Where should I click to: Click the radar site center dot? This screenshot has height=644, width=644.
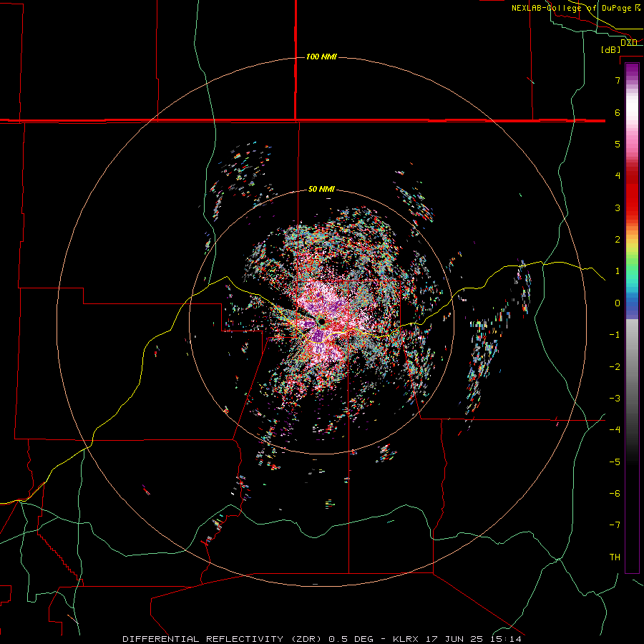point(321,321)
